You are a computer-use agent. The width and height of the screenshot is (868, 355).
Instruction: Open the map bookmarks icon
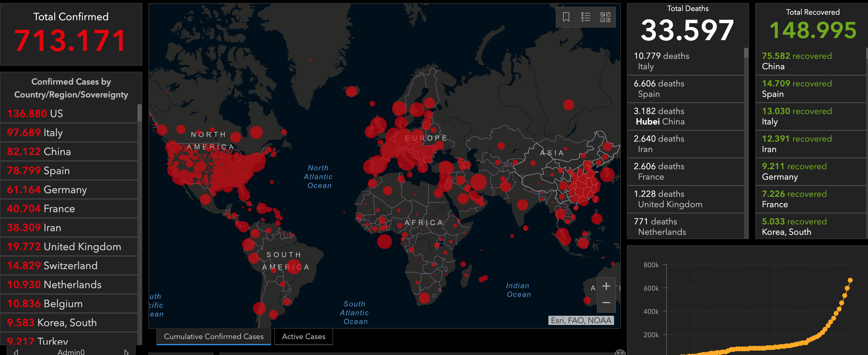coord(566,17)
